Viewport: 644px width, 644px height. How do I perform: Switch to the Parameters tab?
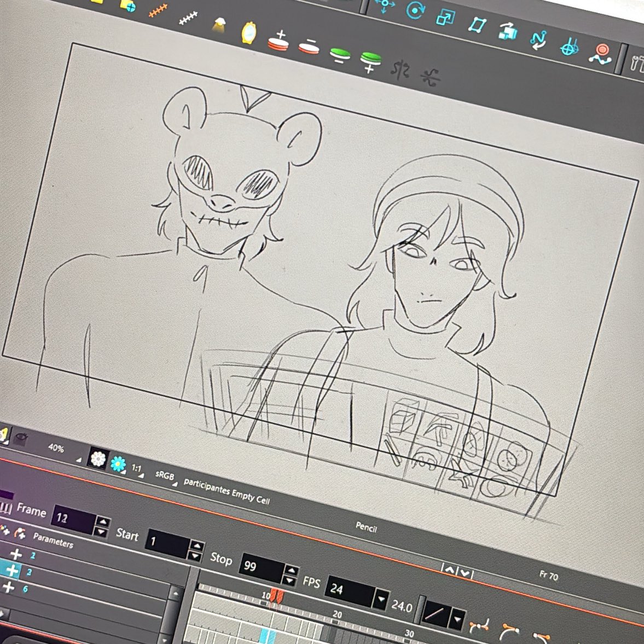[x=53, y=542]
